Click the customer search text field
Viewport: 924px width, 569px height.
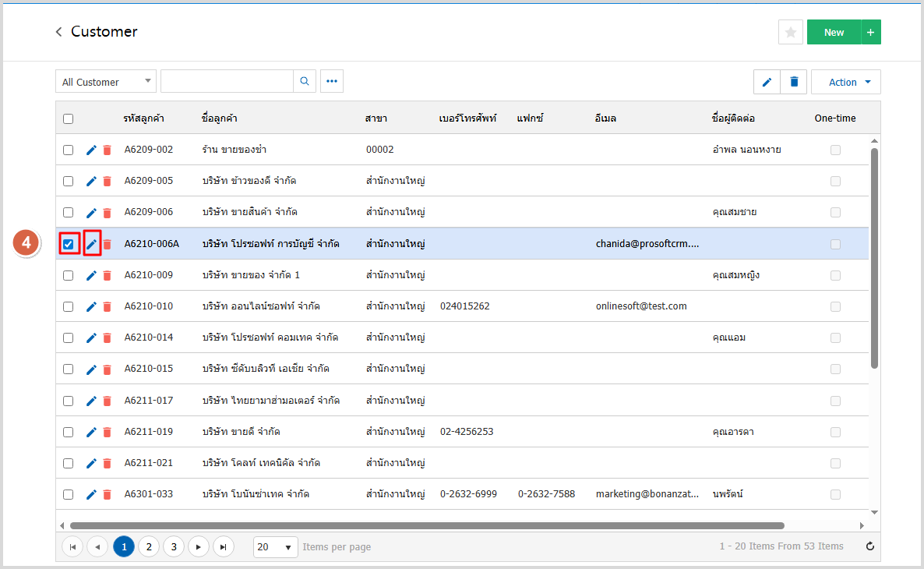pyautogui.click(x=227, y=82)
